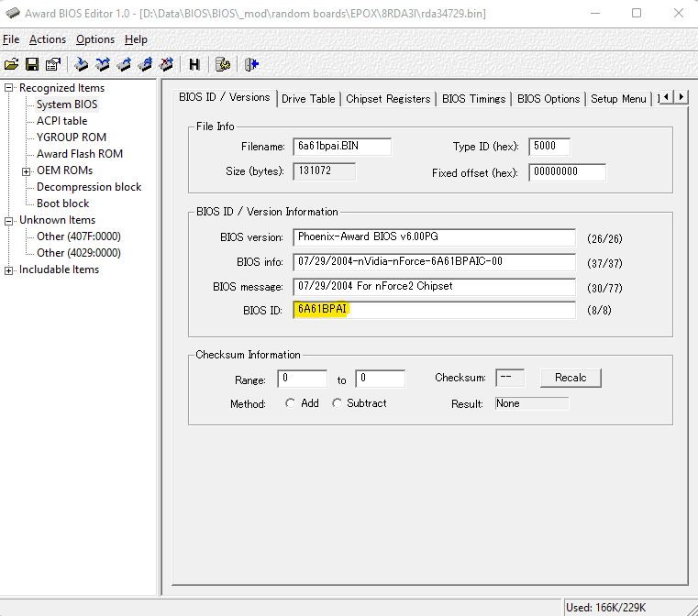Image resolution: width=698 pixels, height=616 pixels.
Task: Click the highlighted BIOS ID field
Action: 434,310
